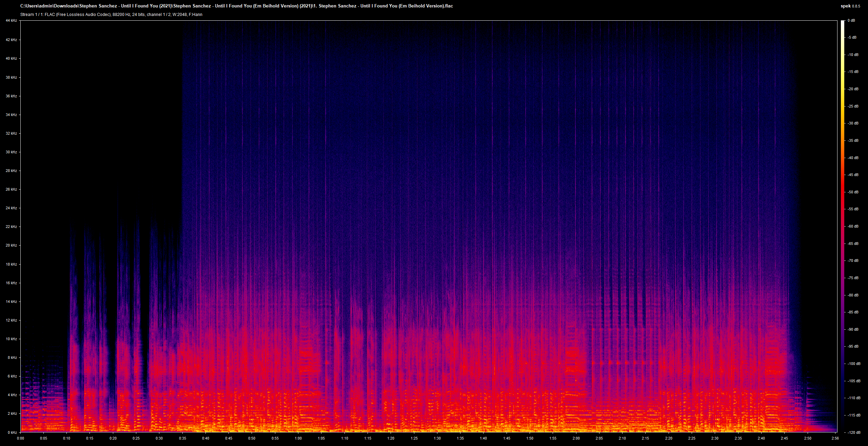Viewport: 868px width, 446px height.
Task: Click the 2:45 time axis label
Action: (x=784, y=438)
